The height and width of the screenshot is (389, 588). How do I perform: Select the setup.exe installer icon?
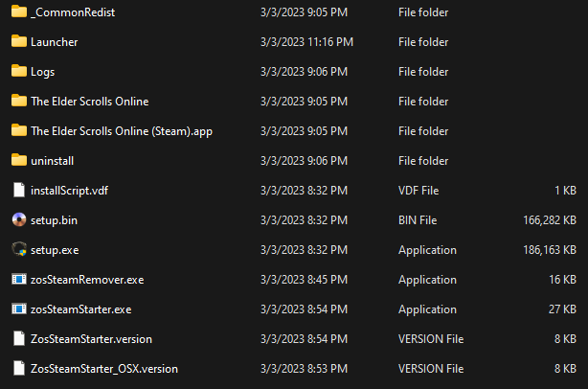point(19,249)
